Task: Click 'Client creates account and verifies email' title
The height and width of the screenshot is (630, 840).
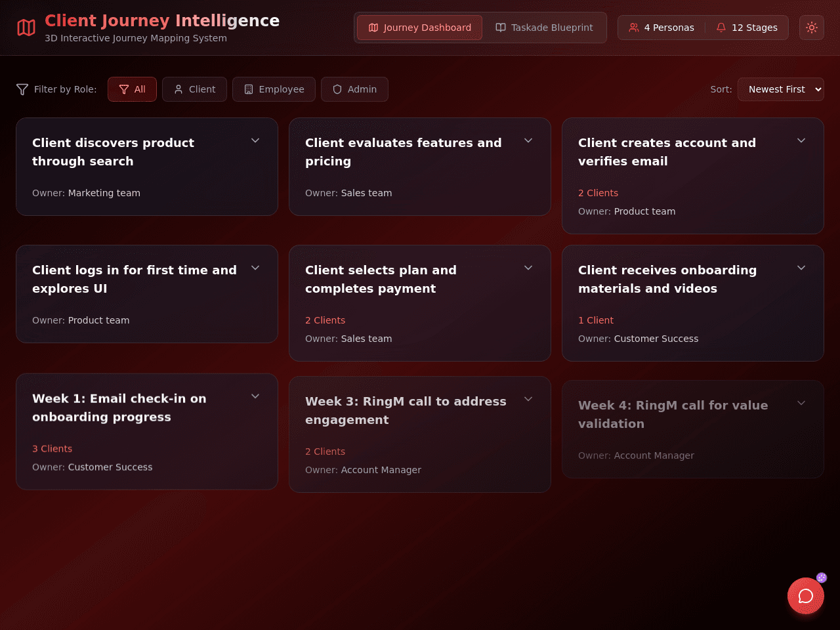Action: (667, 152)
